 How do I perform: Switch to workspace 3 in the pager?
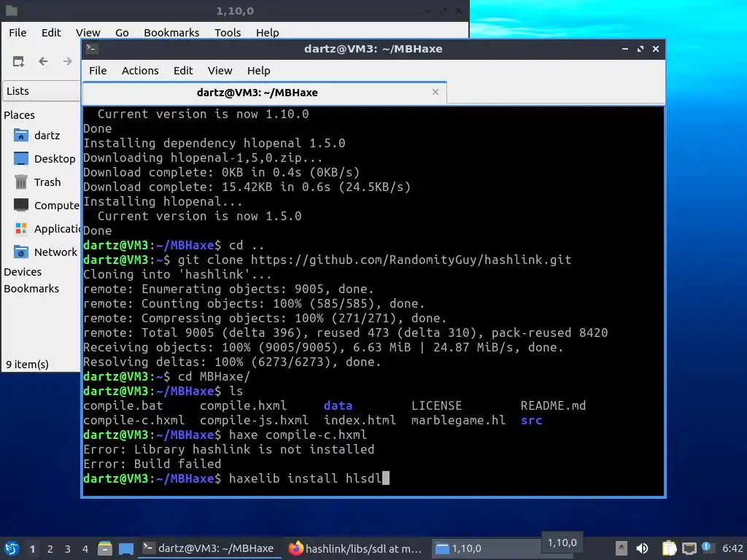(x=68, y=549)
